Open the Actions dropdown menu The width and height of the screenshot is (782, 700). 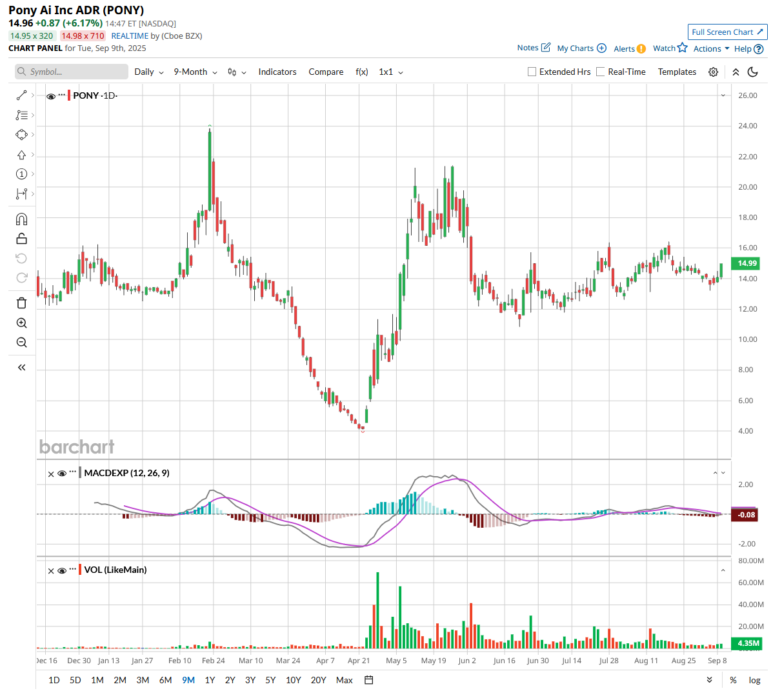pyautogui.click(x=712, y=48)
